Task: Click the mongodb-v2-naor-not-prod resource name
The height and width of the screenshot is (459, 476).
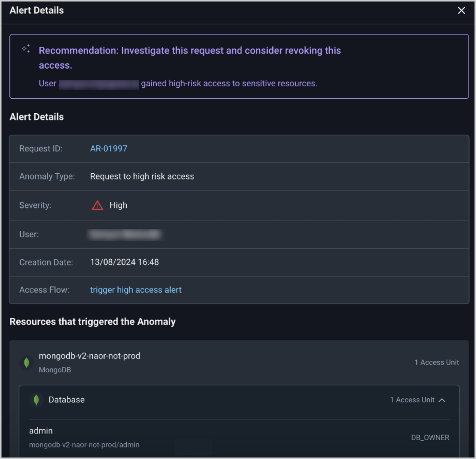Action: (90, 356)
